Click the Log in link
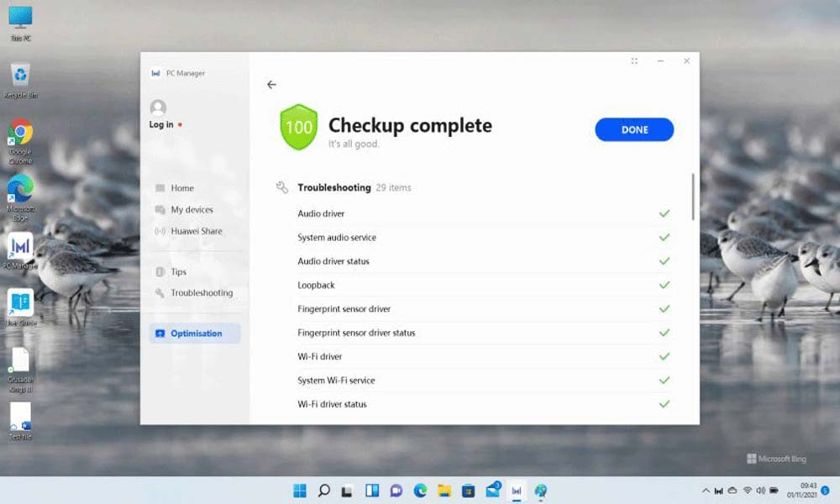 pyautogui.click(x=161, y=125)
